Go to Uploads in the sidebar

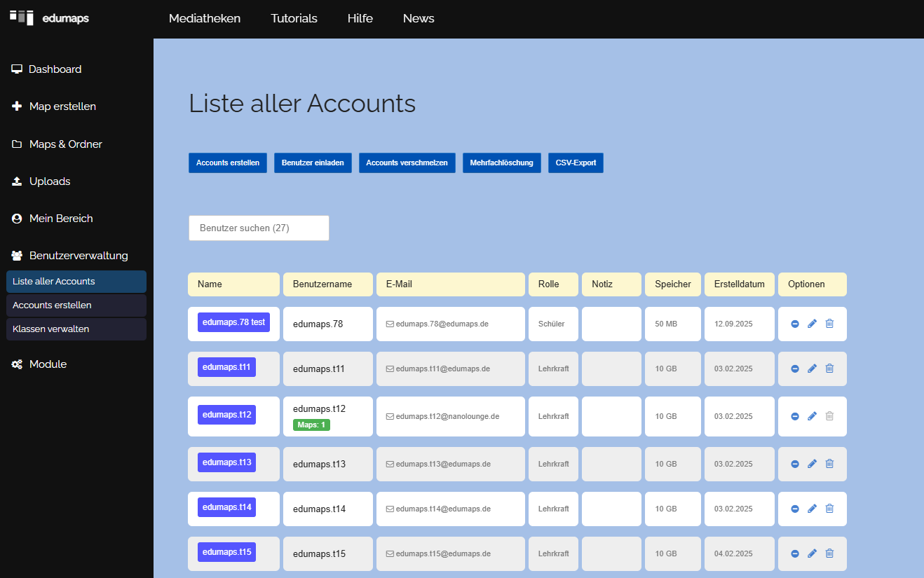(50, 181)
